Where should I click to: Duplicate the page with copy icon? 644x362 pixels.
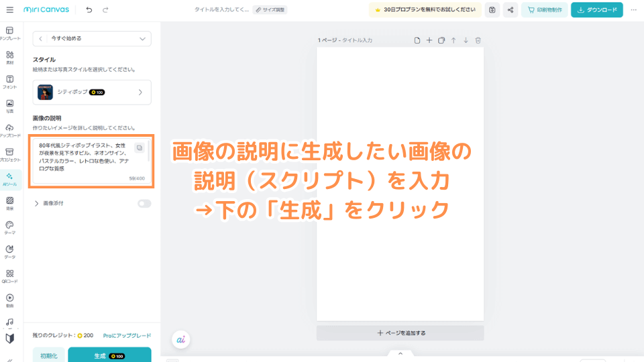441,40
